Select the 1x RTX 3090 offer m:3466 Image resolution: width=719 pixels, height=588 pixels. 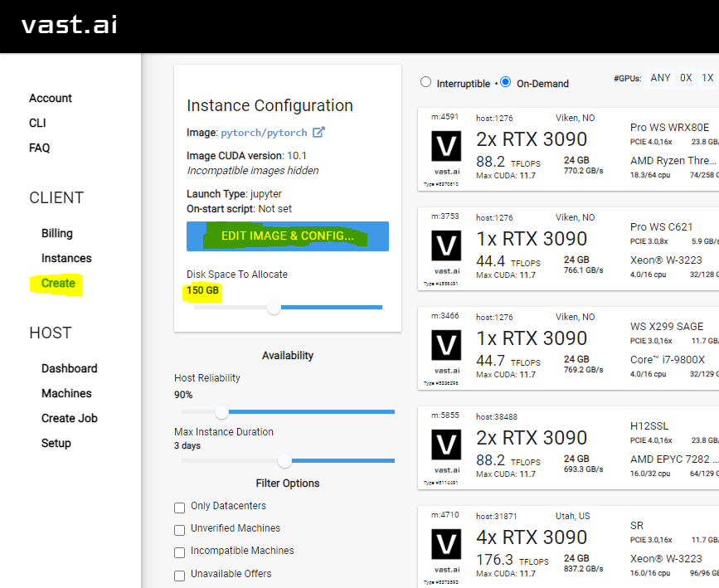pos(568,348)
